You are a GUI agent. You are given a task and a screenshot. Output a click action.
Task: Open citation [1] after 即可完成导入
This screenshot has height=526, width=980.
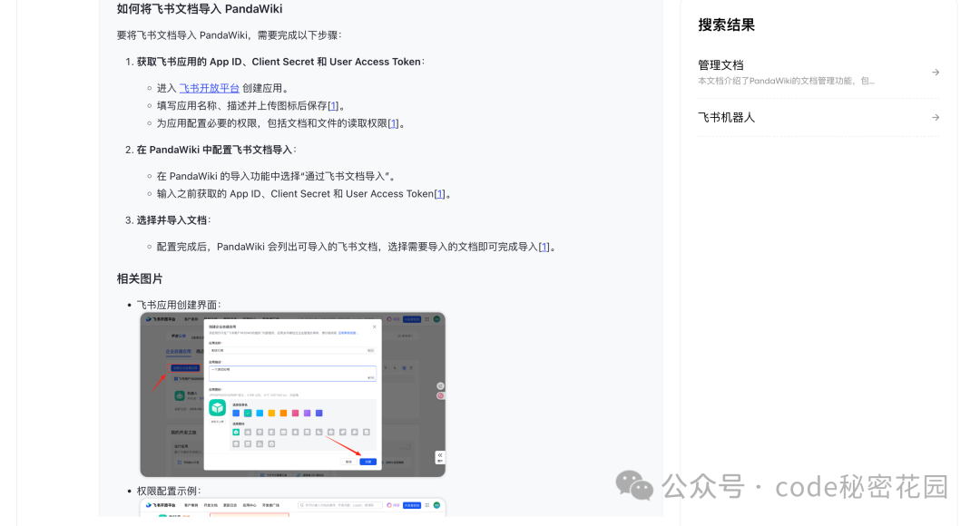[x=544, y=247]
